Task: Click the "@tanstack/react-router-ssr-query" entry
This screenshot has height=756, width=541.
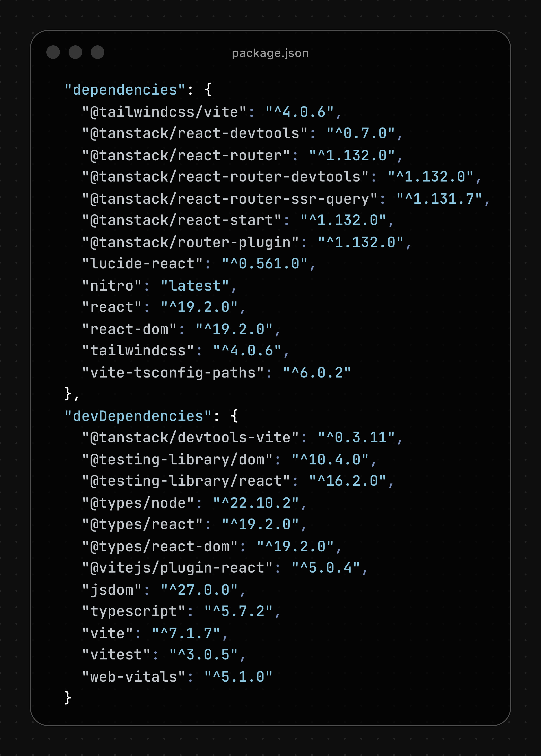Action: click(x=230, y=199)
